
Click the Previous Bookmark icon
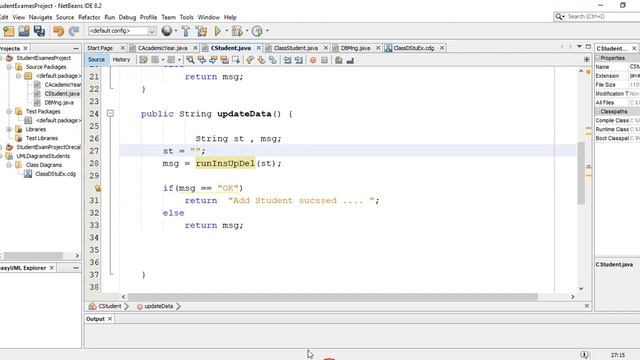pyautogui.click(x=250, y=60)
